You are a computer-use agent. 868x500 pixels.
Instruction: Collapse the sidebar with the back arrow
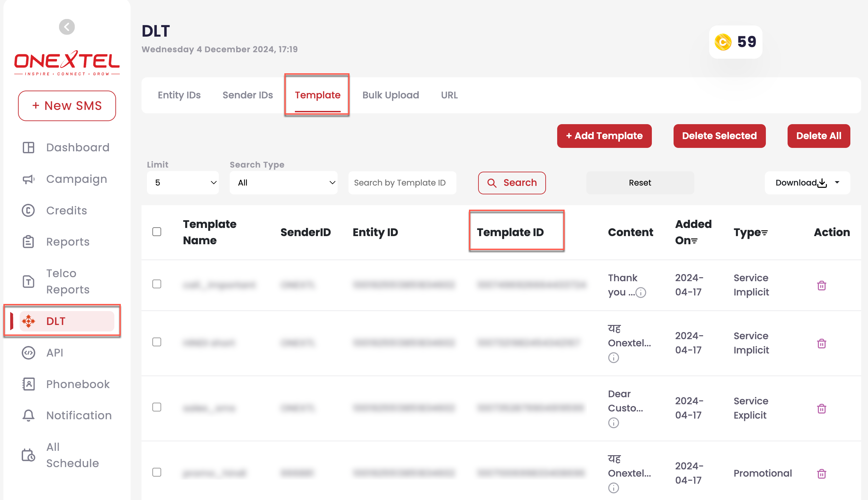pyautogui.click(x=67, y=27)
